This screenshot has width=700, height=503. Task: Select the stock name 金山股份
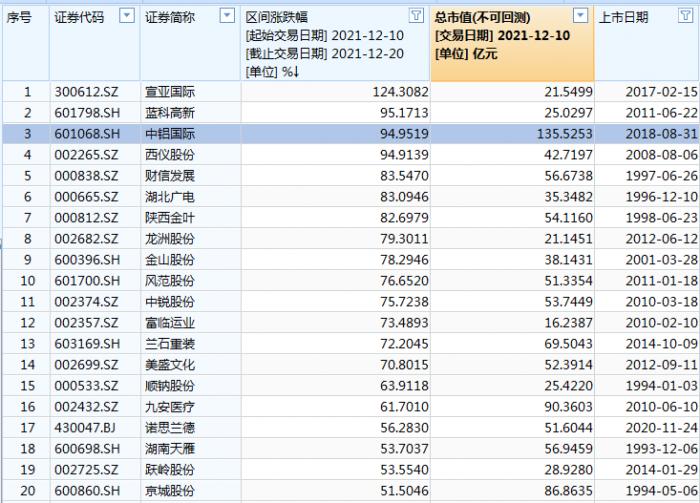(x=170, y=260)
